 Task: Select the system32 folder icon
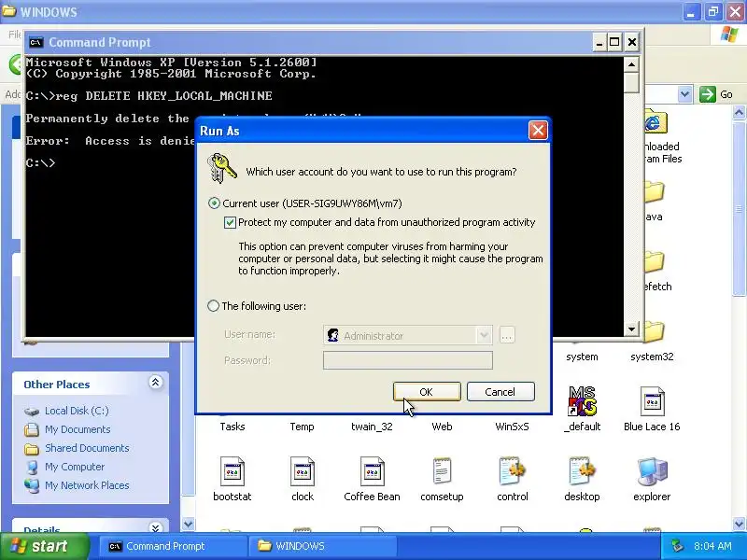pyautogui.click(x=655, y=331)
